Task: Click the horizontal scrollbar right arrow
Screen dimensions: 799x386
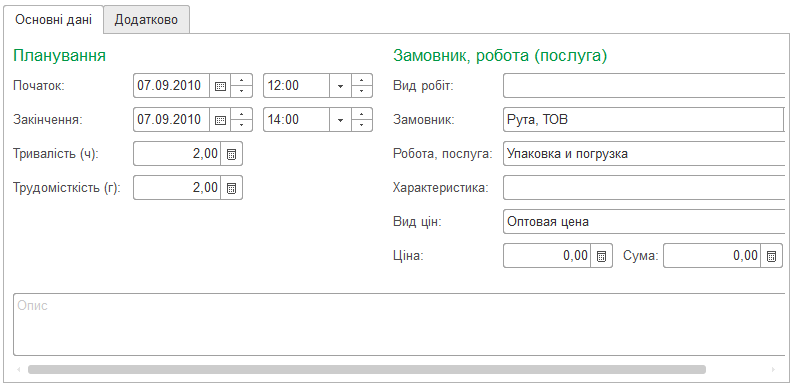Action: (774, 370)
